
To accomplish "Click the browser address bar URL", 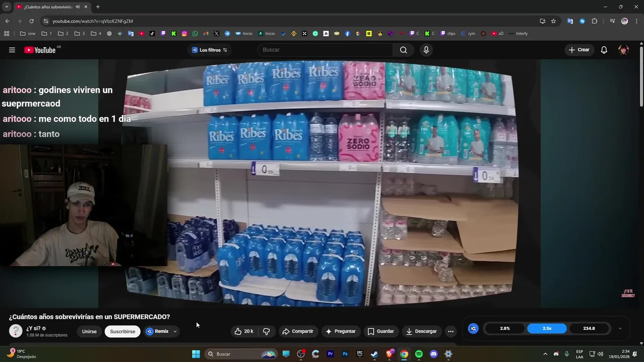I will 93,21.
